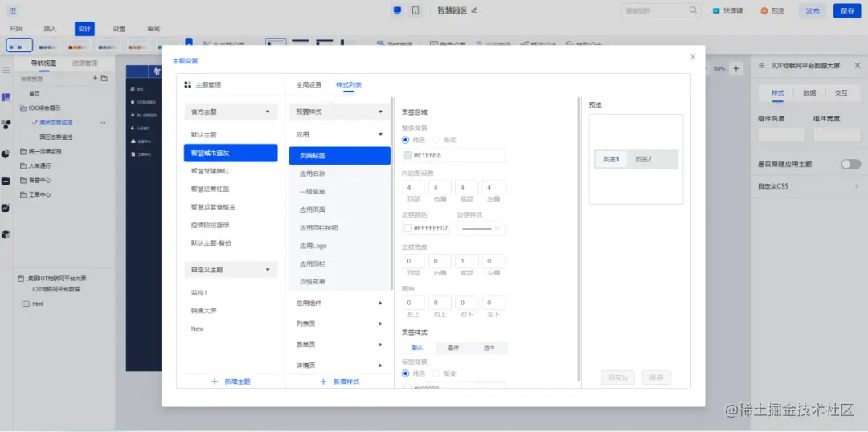Image resolution: width=868 pixels, height=432 pixels.
Task: Zoom in canvas with plus button
Action: point(736,68)
